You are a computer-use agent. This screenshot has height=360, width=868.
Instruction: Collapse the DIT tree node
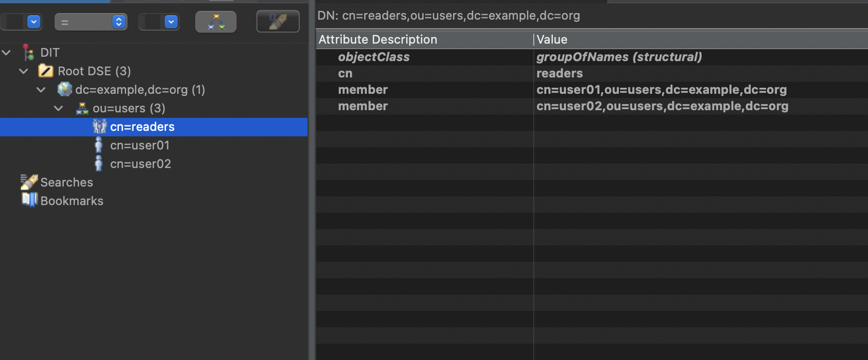tap(7, 53)
